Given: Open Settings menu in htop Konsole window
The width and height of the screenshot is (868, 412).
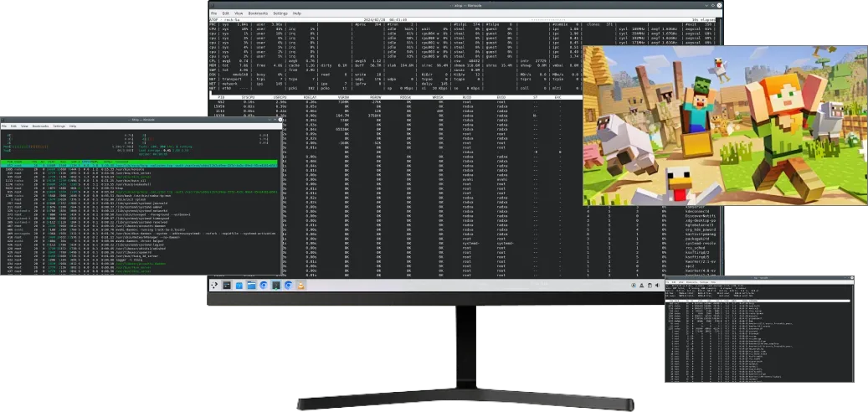Looking at the screenshot, I should (59, 126).
